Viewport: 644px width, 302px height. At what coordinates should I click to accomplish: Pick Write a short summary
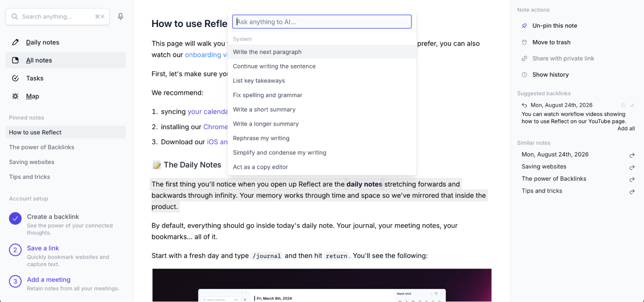tap(322, 109)
